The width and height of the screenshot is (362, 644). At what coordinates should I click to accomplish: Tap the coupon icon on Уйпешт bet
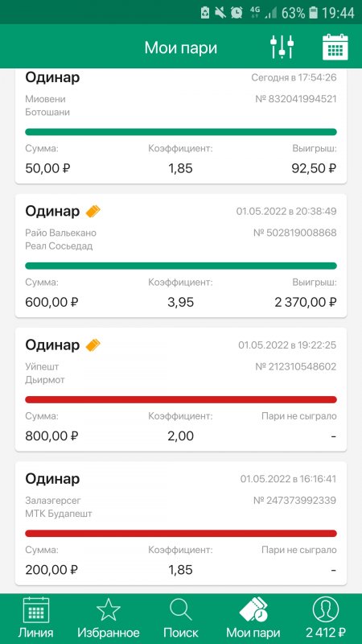click(x=93, y=345)
